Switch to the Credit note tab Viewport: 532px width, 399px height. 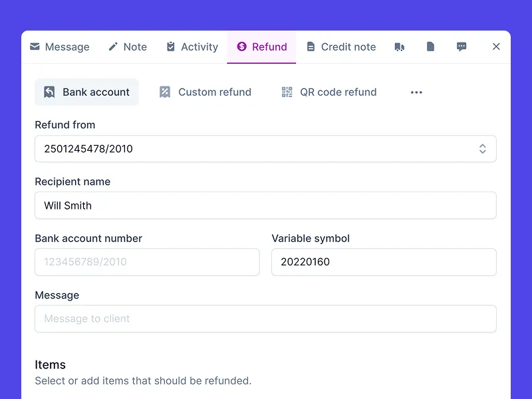[x=341, y=47]
